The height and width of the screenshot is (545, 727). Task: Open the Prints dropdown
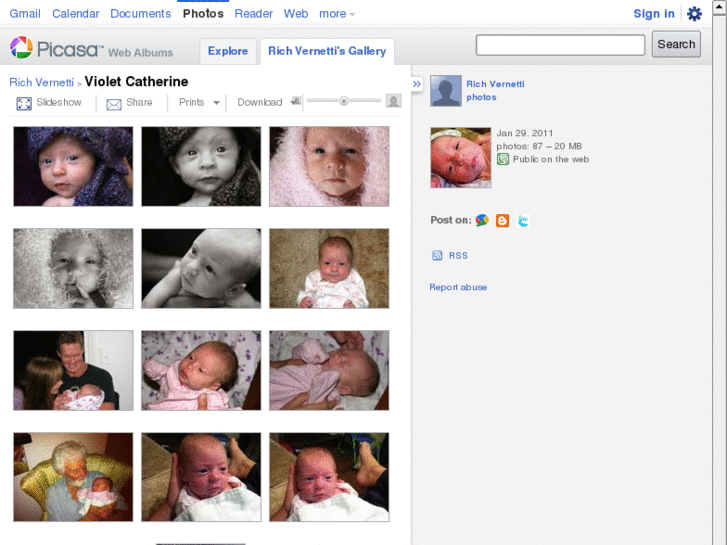[199, 103]
